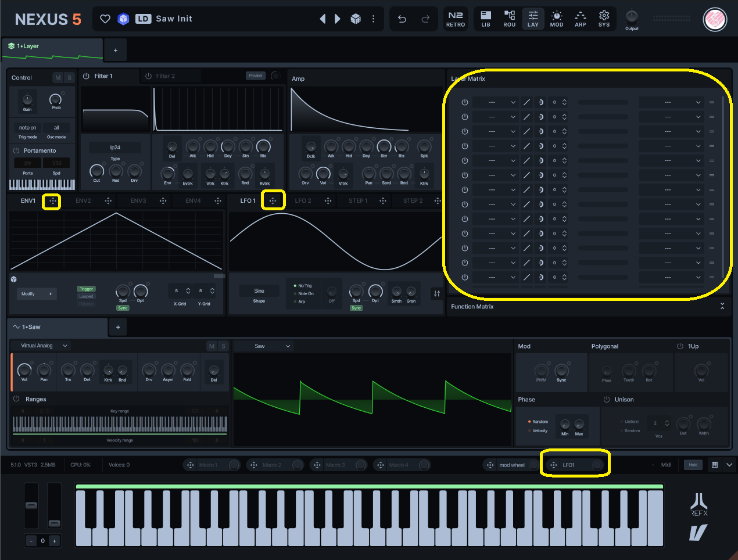Screen dimensions: 738x560
Task: Go to next preset arrow
Action: 338,19
